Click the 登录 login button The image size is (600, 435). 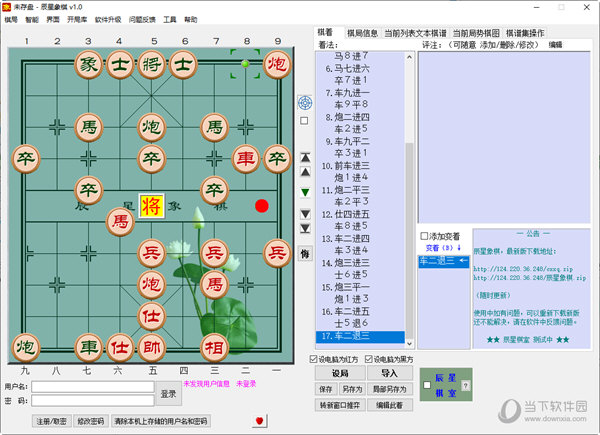[x=168, y=394]
